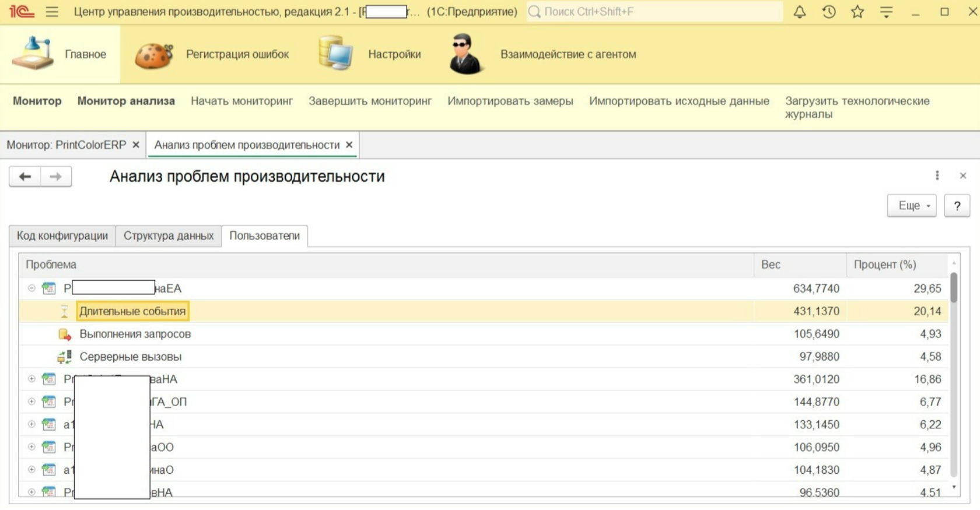The width and height of the screenshot is (980, 510).
Task: Open the Еще dropdown menu
Action: point(912,206)
